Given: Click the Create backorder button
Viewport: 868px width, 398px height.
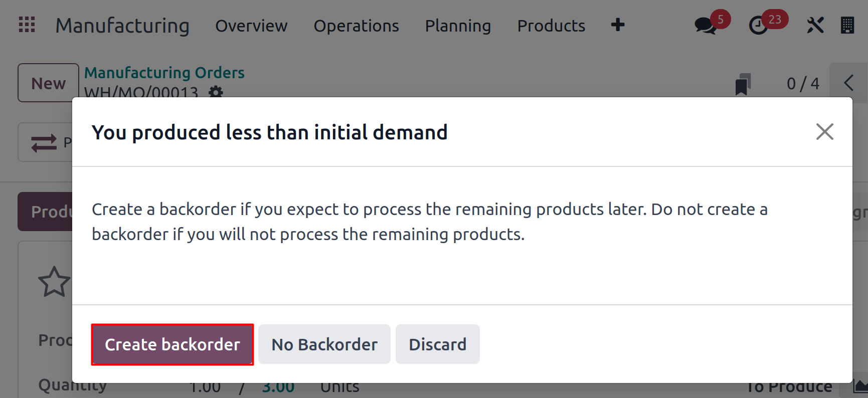Looking at the screenshot, I should [172, 344].
